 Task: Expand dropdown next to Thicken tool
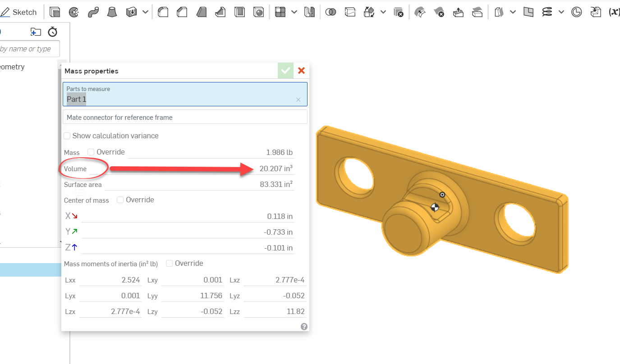tap(145, 12)
